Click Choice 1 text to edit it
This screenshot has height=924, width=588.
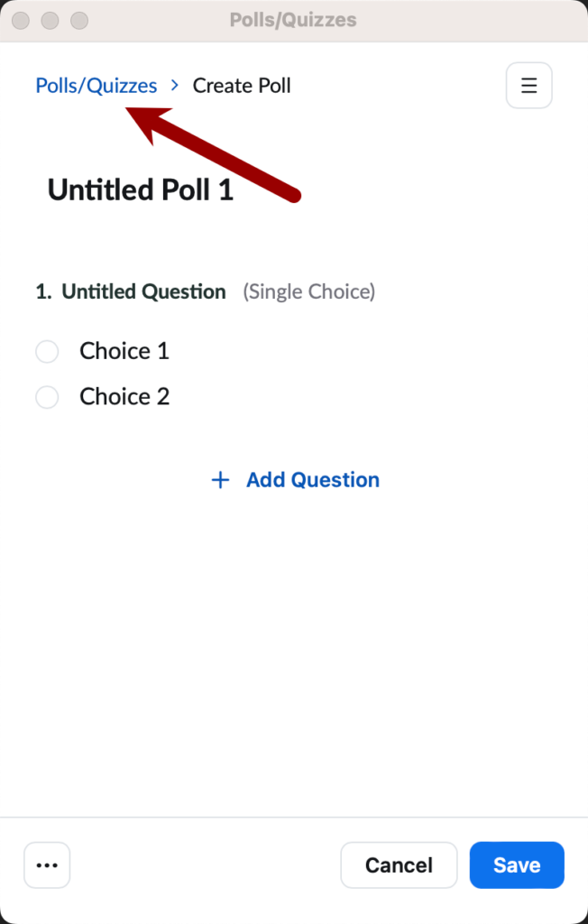124,351
